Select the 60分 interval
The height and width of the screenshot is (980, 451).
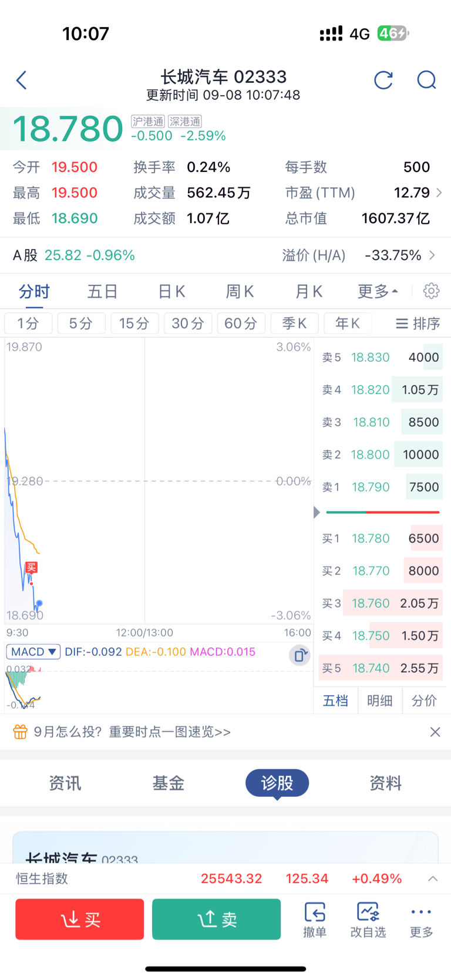(x=241, y=324)
